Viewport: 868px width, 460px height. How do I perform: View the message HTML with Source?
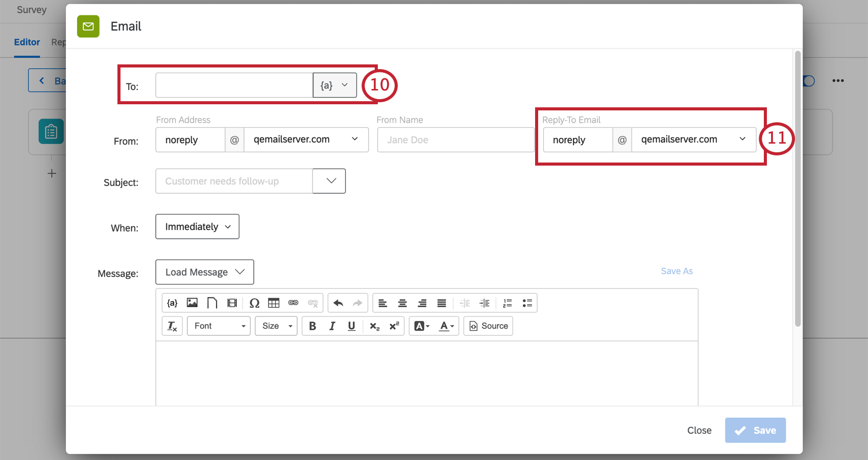[x=488, y=326]
